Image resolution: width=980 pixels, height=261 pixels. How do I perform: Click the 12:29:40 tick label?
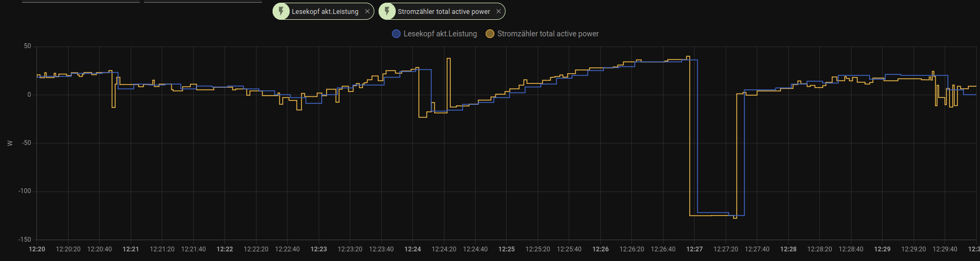(945, 249)
